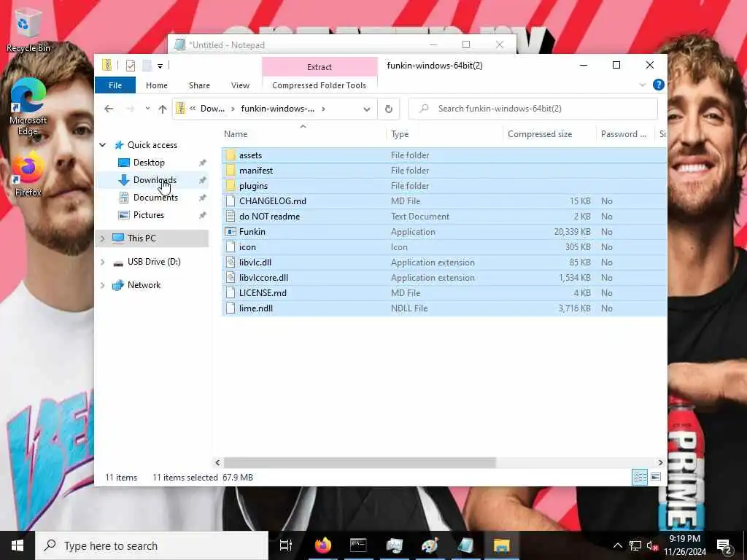Open the Paint palette taskbar app
Viewport: 747px width, 560px height.
(430, 545)
